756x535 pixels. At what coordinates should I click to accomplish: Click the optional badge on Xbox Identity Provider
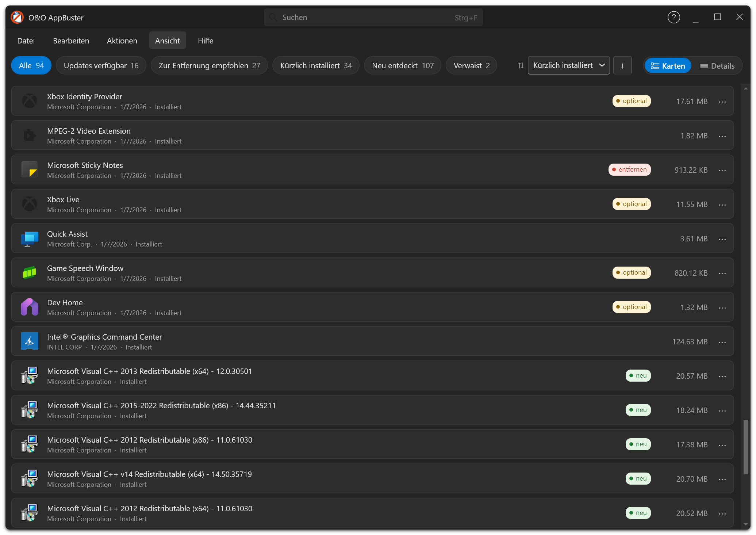(632, 101)
